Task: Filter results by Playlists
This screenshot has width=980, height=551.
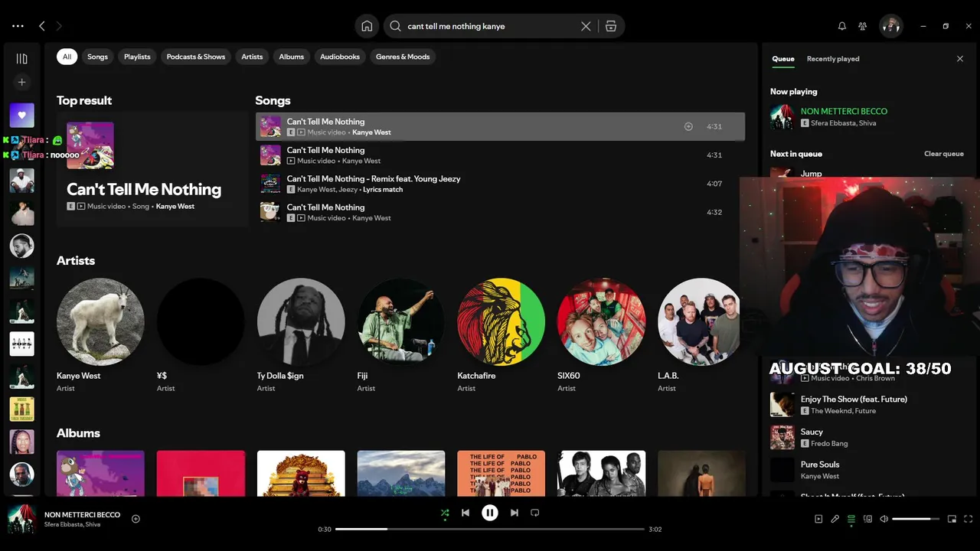Action: point(137,57)
